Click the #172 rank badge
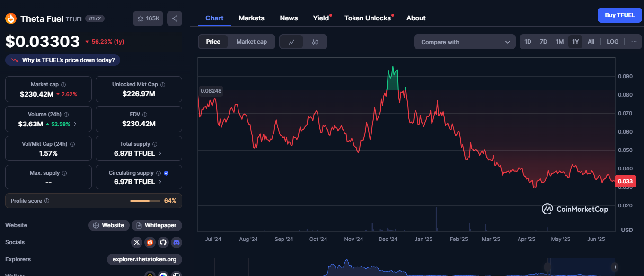This screenshot has width=644, height=276. pyautogui.click(x=95, y=18)
